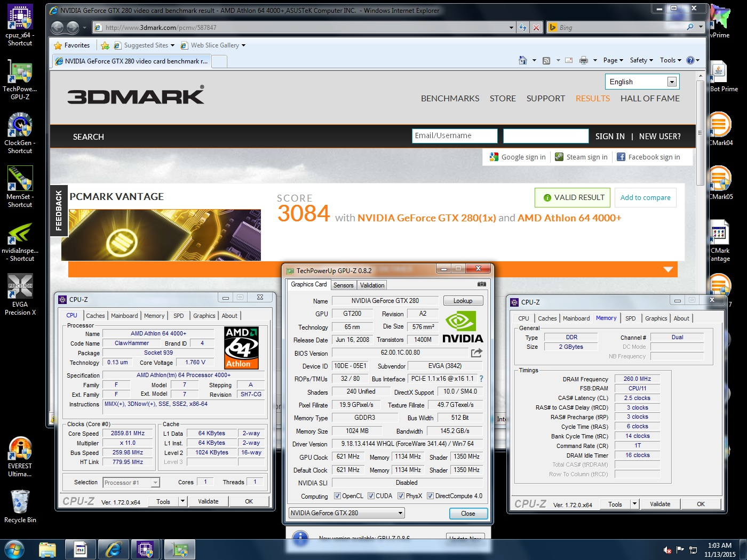
Task: Click the Close button in GPU-Z
Action: (468, 514)
